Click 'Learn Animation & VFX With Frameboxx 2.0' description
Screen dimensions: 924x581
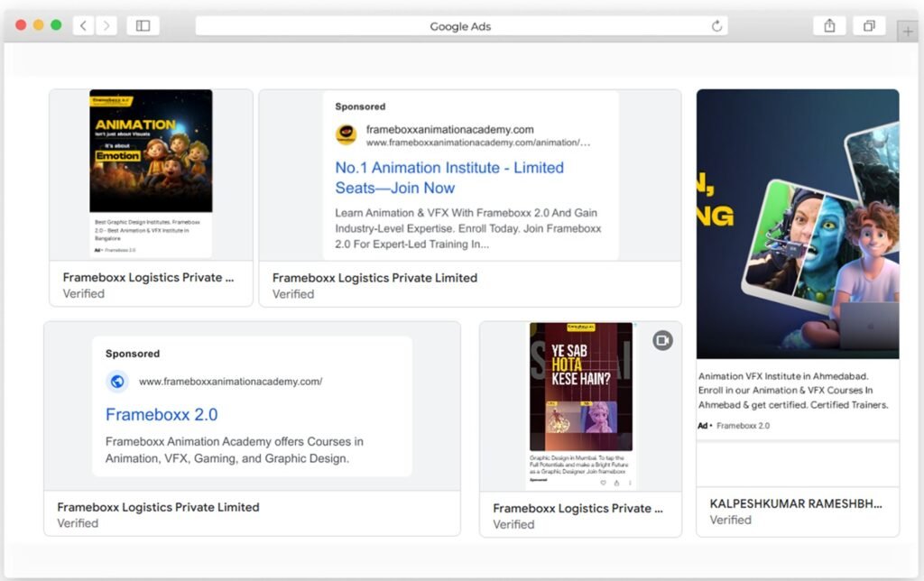pyautogui.click(x=468, y=228)
